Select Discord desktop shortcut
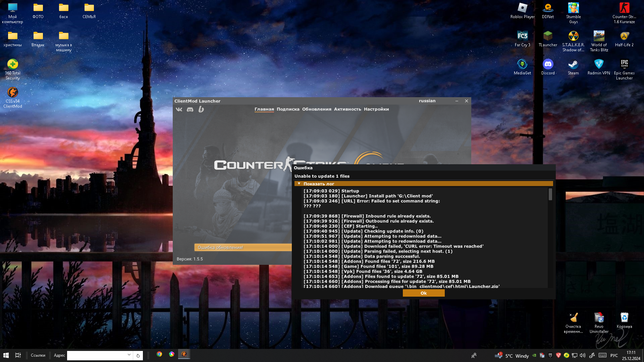 (x=548, y=67)
